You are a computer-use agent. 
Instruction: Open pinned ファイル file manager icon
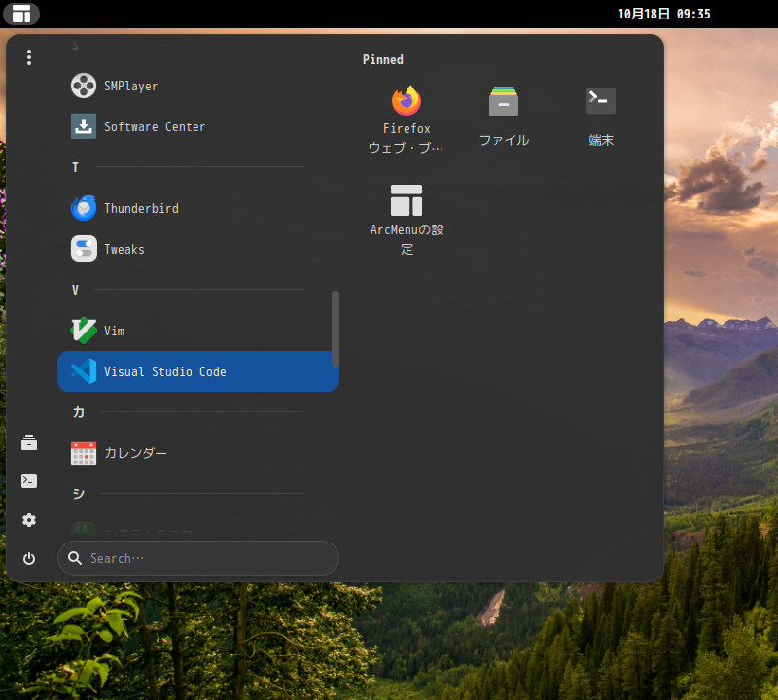click(x=504, y=101)
